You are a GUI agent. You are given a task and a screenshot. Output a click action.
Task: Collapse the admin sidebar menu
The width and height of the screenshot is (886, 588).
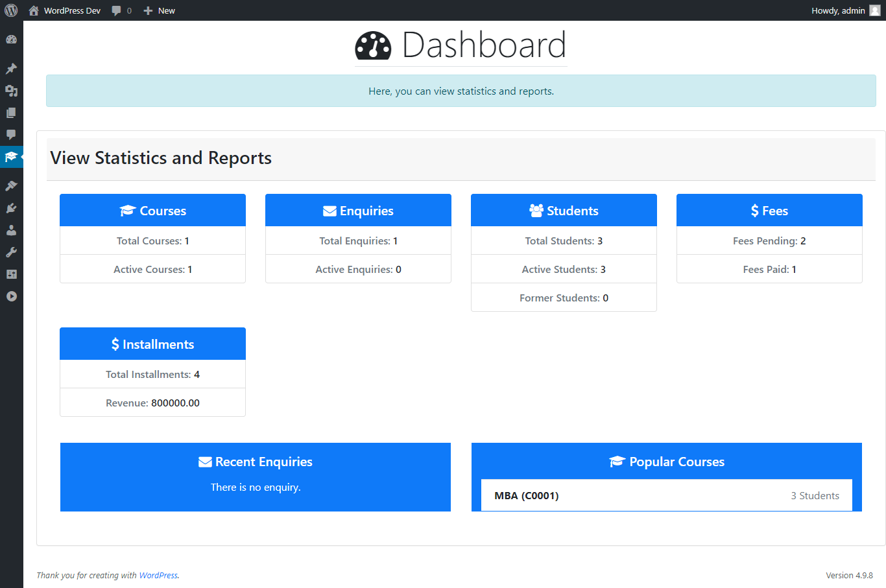click(x=11, y=296)
